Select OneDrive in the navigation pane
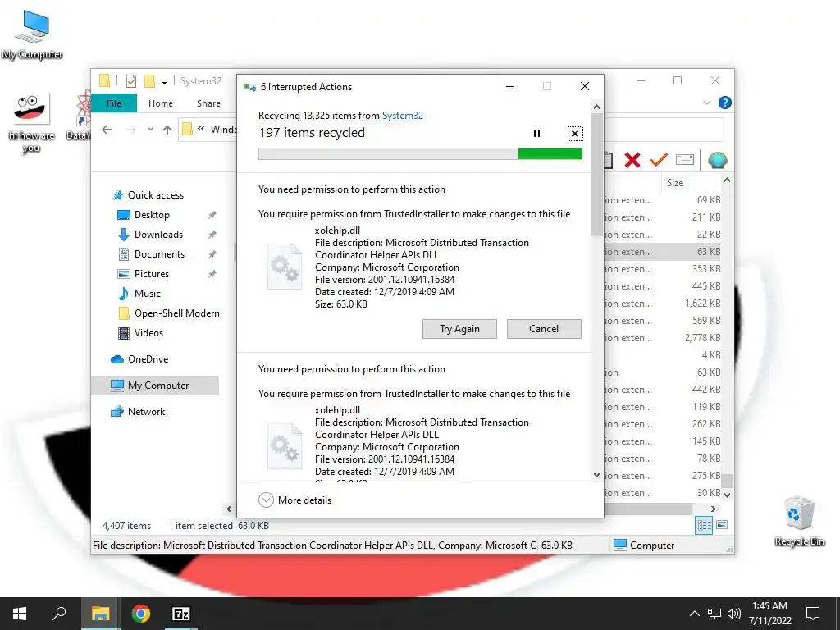Image resolution: width=840 pixels, height=630 pixels. point(148,359)
